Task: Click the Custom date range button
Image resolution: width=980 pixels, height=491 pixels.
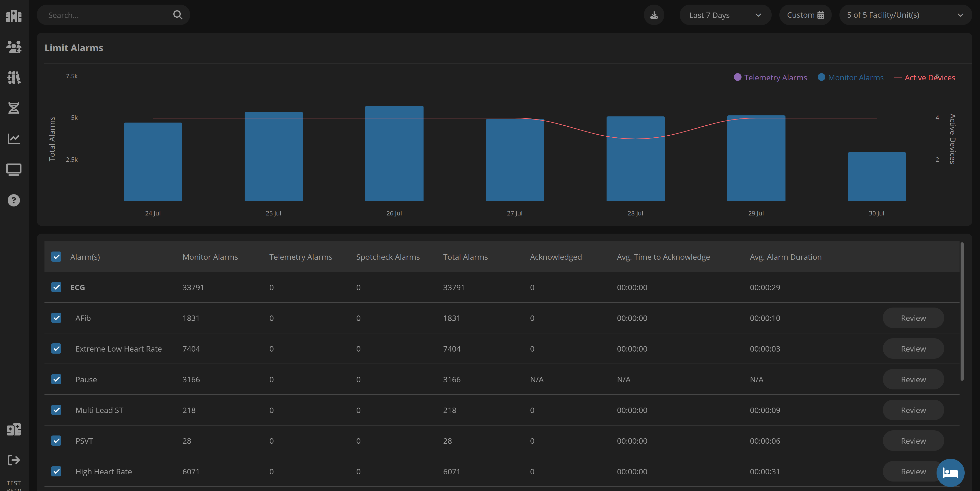Action: 805,15
